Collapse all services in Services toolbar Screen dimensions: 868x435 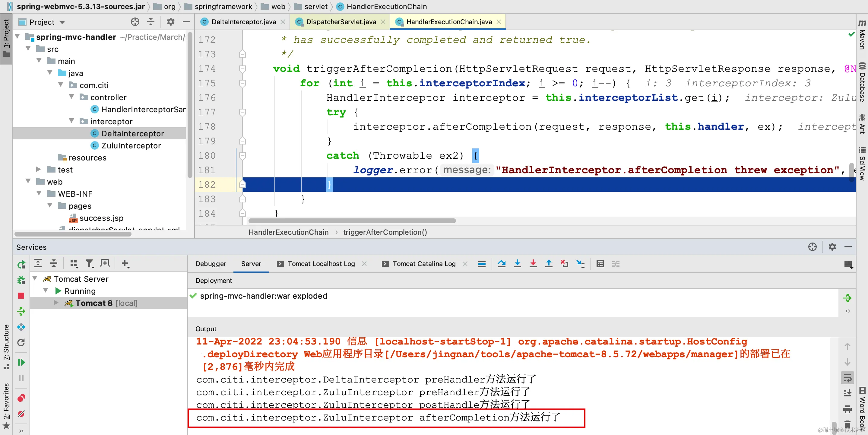[54, 263]
